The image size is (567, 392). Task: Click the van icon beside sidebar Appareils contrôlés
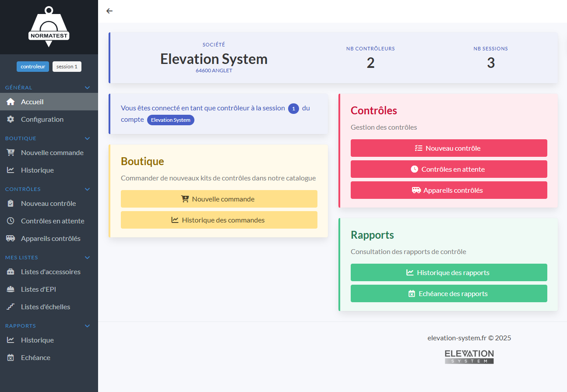click(x=11, y=238)
